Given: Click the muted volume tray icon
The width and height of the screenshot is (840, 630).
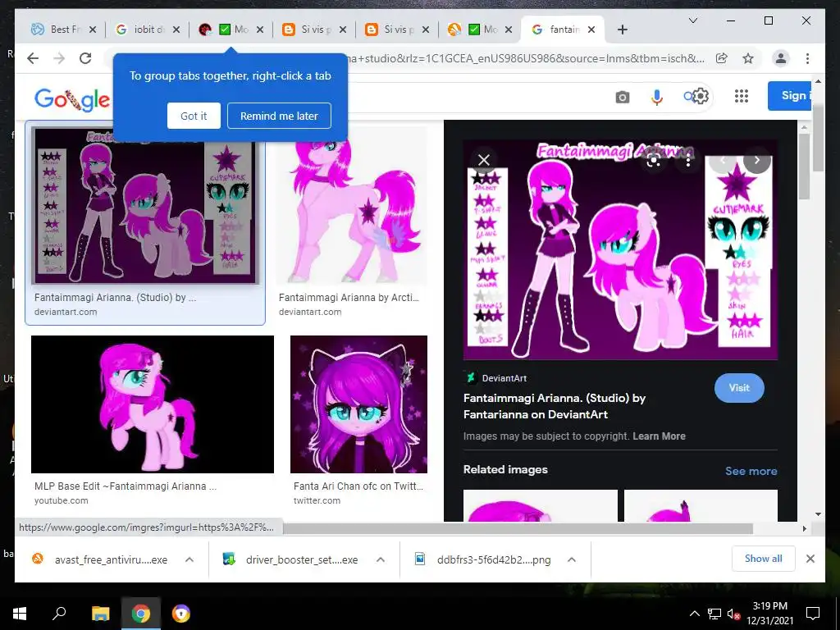Looking at the screenshot, I should pyautogui.click(x=733, y=614).
